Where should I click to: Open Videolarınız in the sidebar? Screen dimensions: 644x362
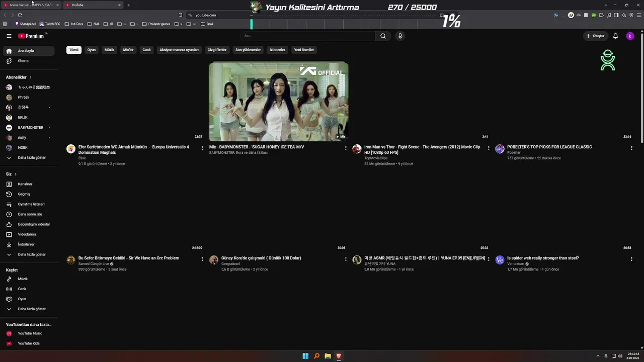[29, 234]
